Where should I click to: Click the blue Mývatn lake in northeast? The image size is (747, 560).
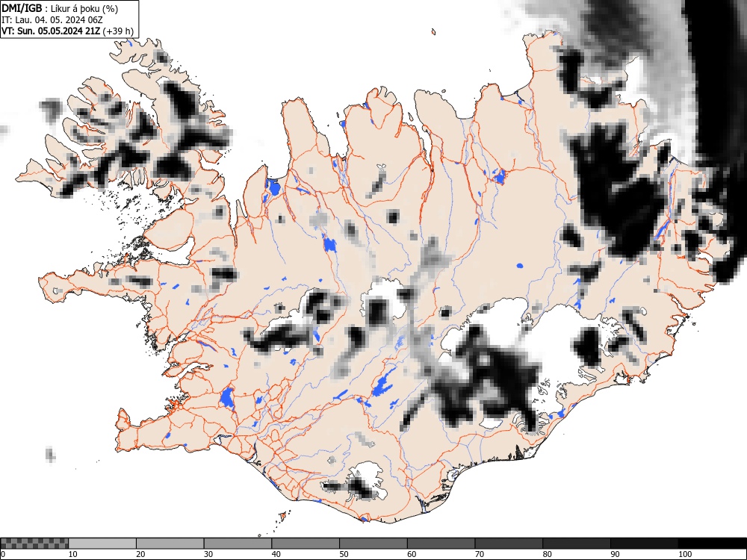499,177
